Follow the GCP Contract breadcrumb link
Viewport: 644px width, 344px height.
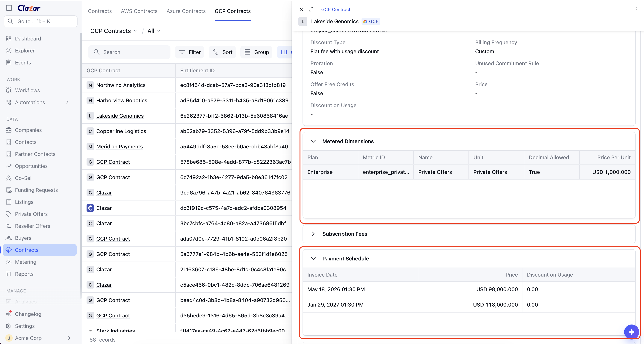point(335,10)
